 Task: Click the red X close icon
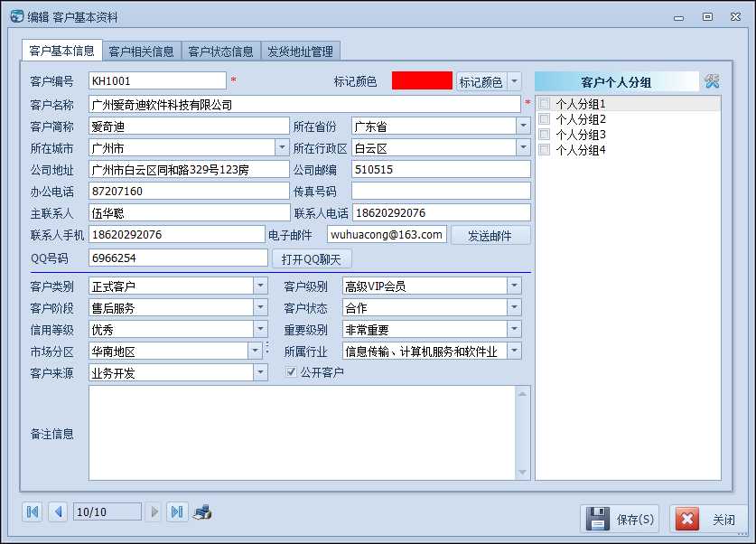click(687, 519)
